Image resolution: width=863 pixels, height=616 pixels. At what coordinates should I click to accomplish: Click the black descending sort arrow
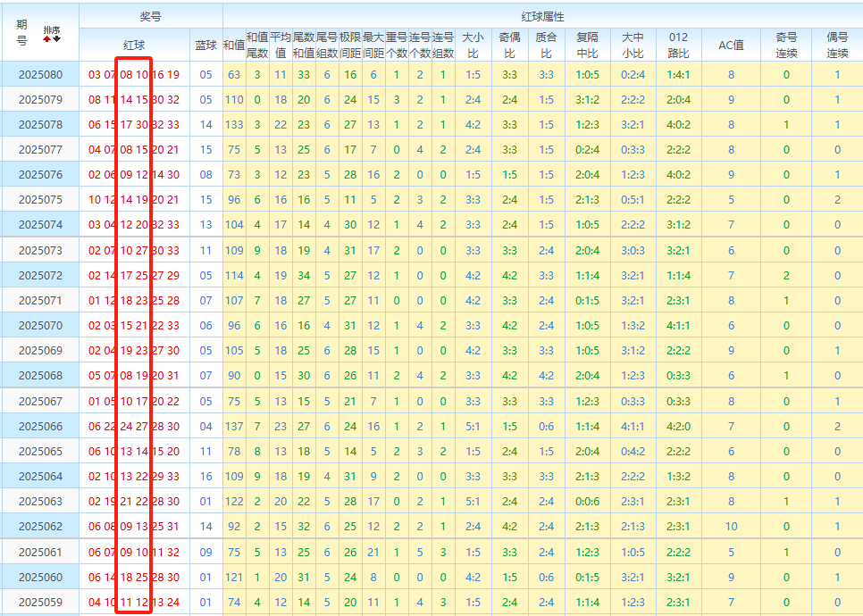pos(56,39)
